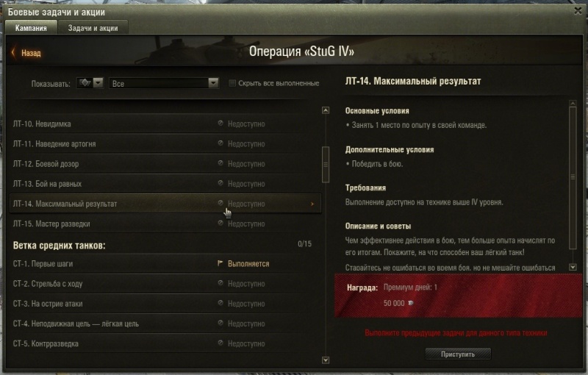Toggle the Скрыть все выполненные checkbox
Viewport: 588px width, 375px height.
pos(232,83)
